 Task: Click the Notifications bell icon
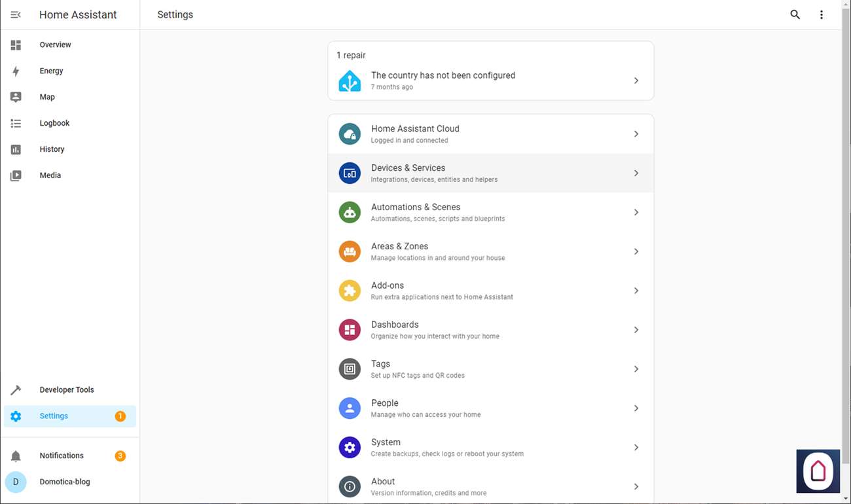[x=16, y=456]
